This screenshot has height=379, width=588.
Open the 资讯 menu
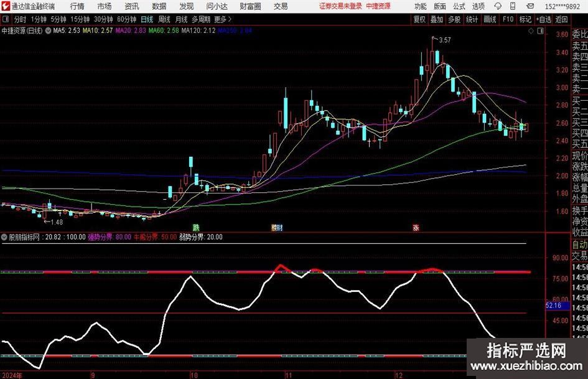pos(132,6)
